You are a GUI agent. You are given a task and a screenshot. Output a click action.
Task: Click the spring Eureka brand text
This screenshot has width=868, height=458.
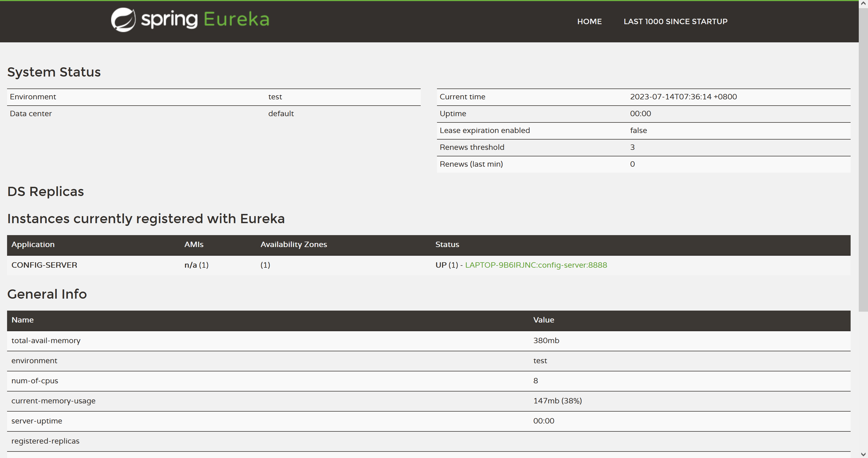click(x=205, y=19)
